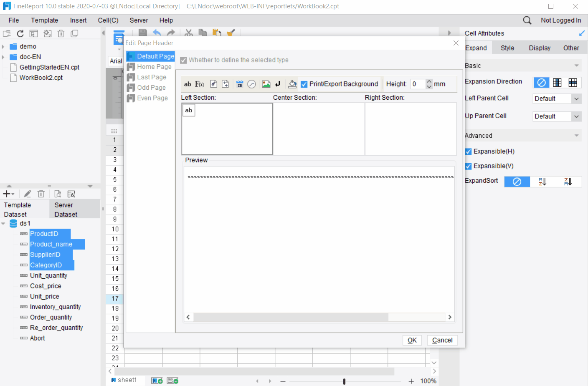Insert an image into the page header
The height and width of the screenshot is (386, 588).
click(x=266, y=84)
